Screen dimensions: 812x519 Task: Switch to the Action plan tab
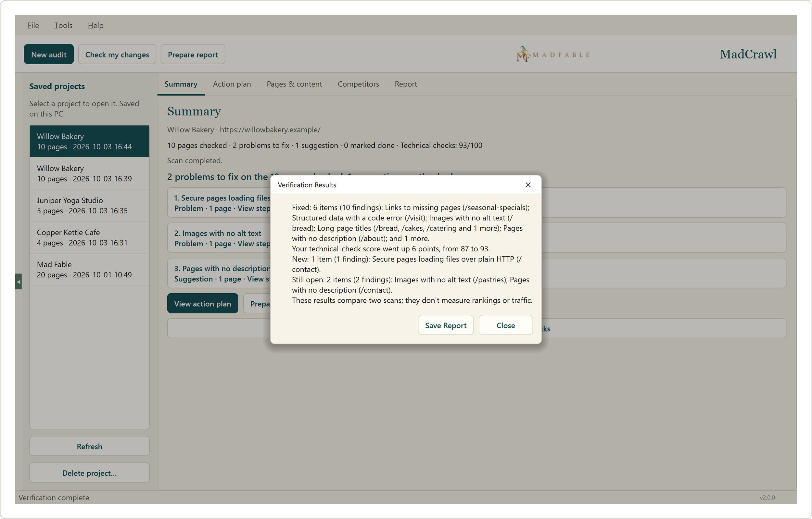(x=232, y=84)
